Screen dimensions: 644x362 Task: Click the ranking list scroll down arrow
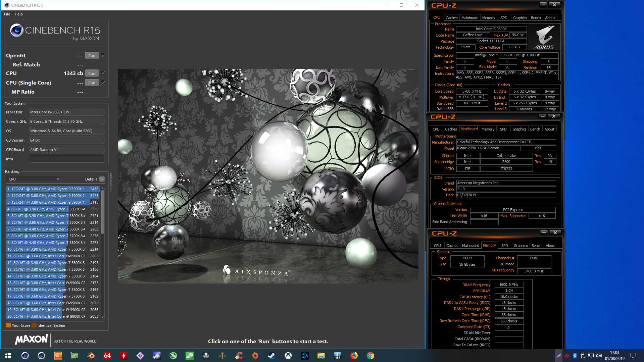pyautogui.click(x=103, y=317)
